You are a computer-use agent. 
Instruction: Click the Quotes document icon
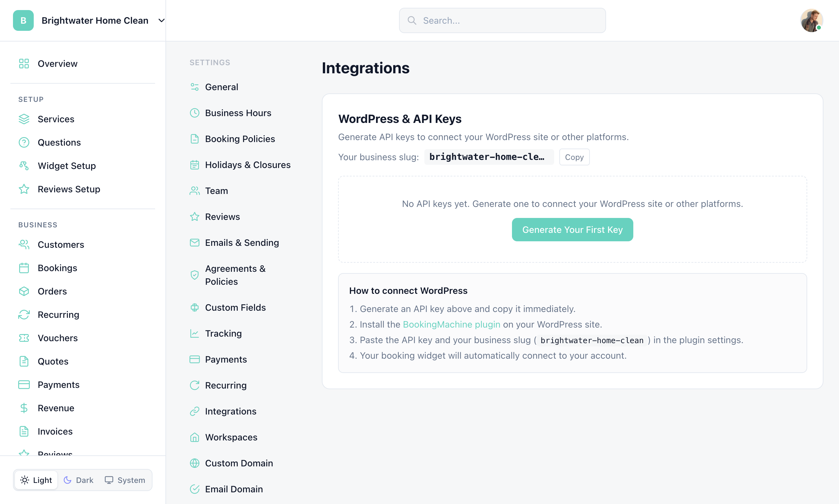coord(24,361)
